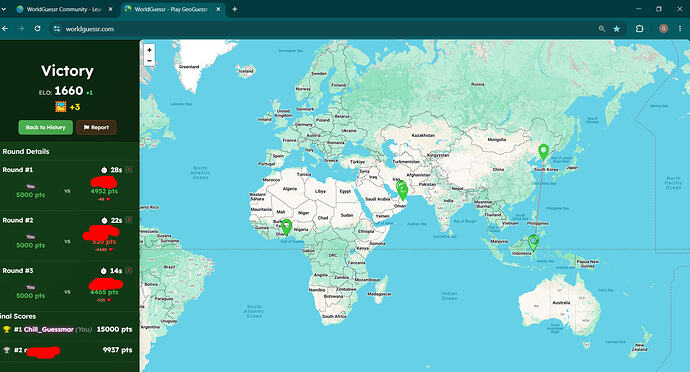Close the WorldGuessr - Play GeoGuessr tab
This screenshot has width=690, height=372.
218,9
